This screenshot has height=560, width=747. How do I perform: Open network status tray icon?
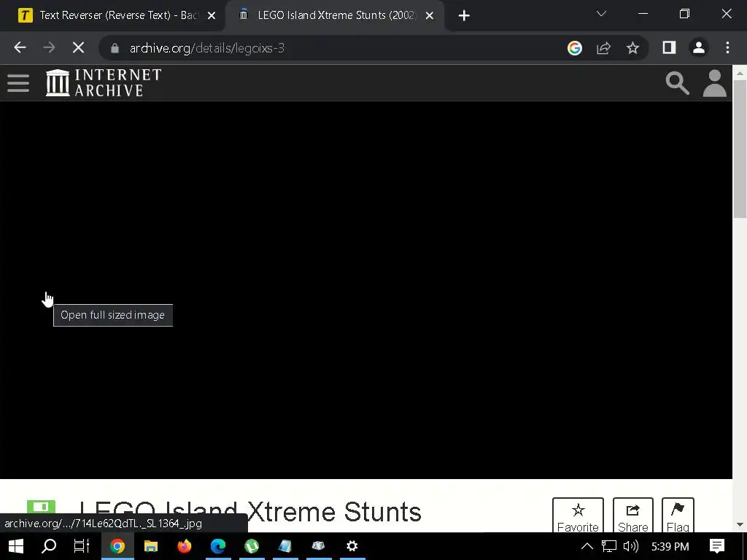(x=609, y=546)
